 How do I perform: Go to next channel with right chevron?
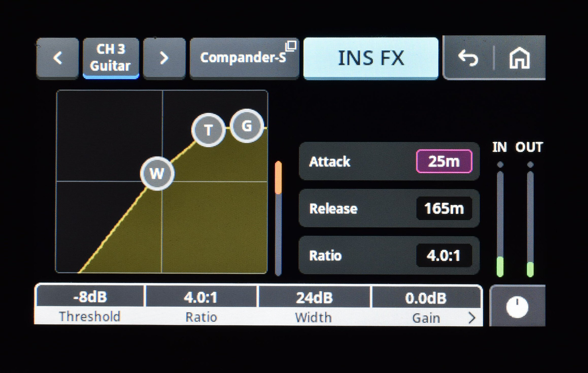164,58
